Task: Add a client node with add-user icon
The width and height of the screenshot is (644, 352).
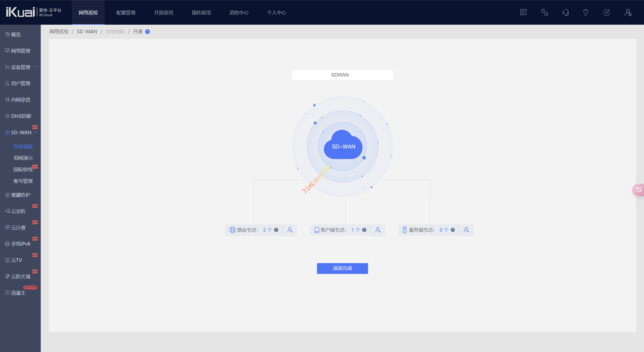Action: click(378, 230)
